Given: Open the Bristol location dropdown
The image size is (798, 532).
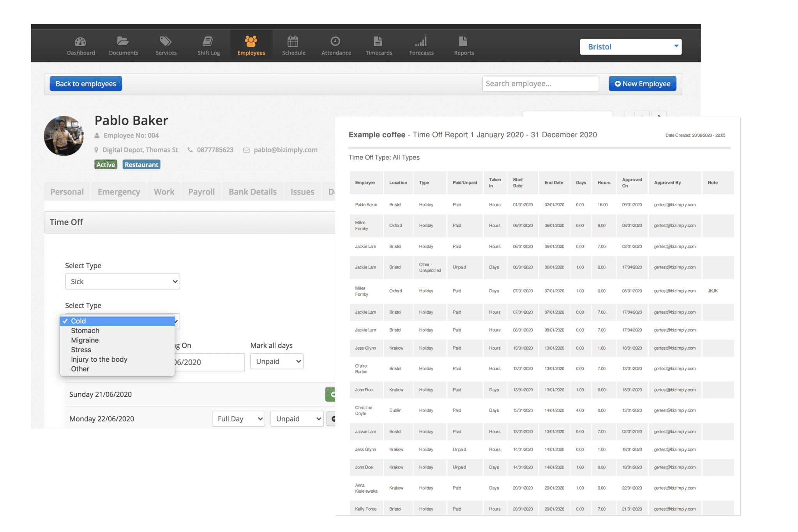Looking at the screenshot, I should pyautogui.click(x=630, y=46).
